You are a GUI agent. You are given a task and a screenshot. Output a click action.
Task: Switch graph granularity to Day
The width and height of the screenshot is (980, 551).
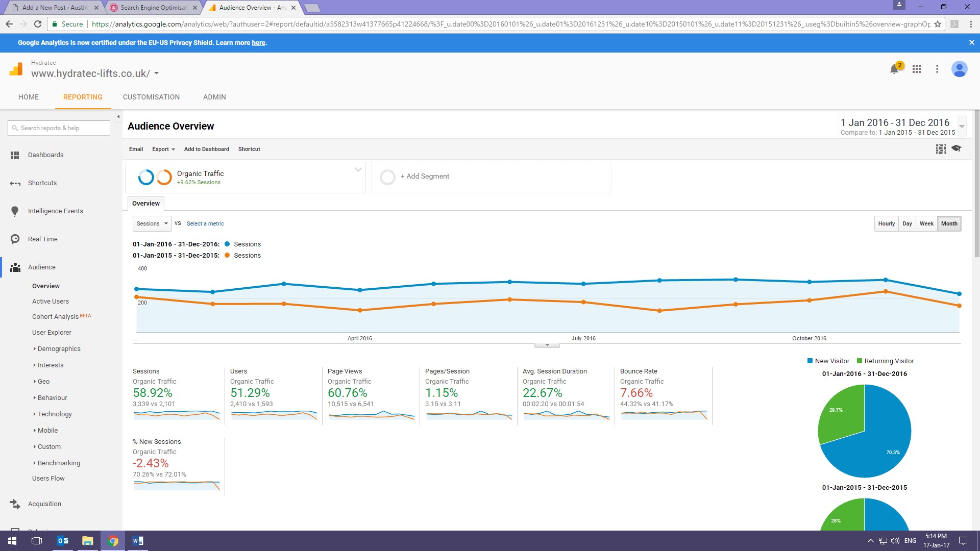point(907,224)
